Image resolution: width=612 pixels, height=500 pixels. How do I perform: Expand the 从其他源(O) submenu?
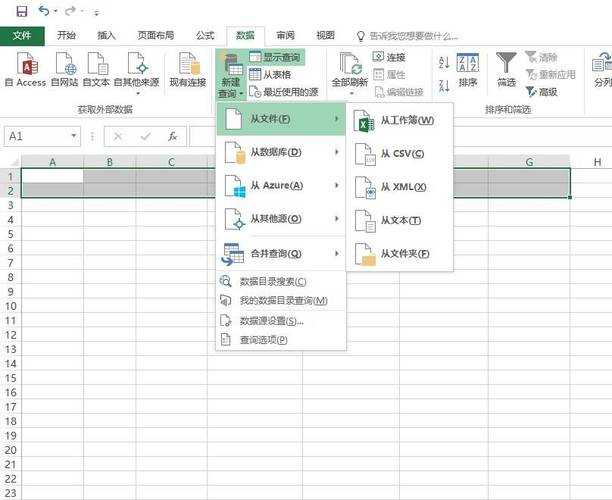281,219
